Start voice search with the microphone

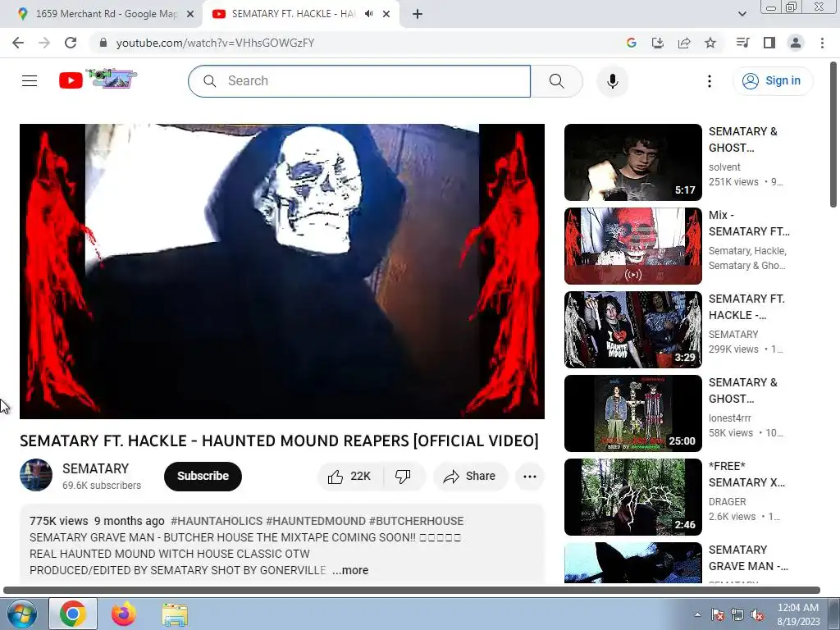[612, 81]
